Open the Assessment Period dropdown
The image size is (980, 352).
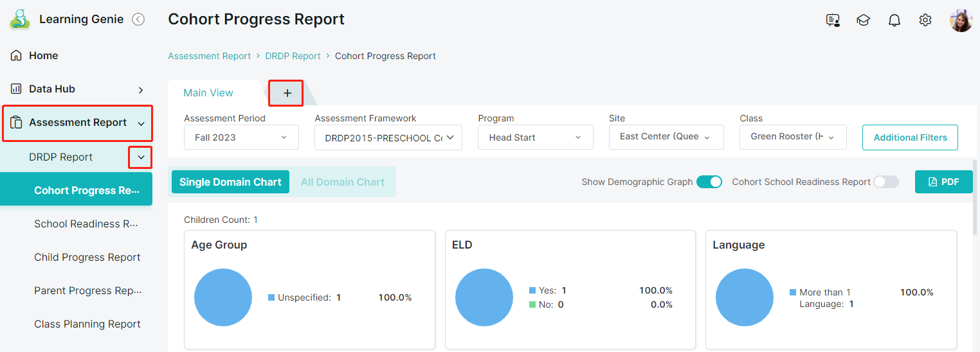[x=241, y=137]
